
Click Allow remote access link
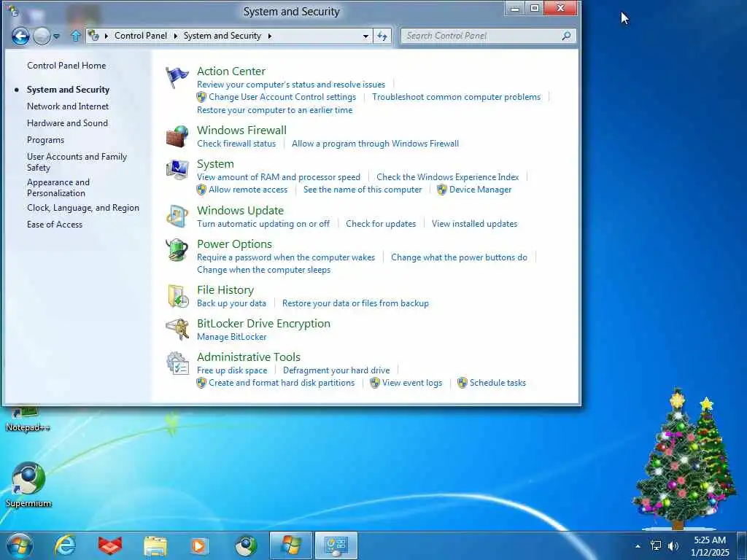pyautogui.click(x=248, y=190)
